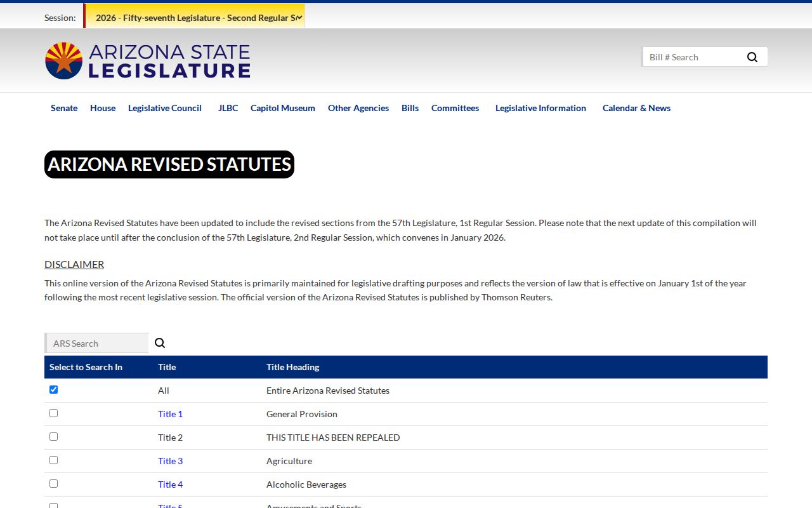This screenshot has width=812, height=508.
Task: Open the Other Agencies menu
Action: [x=358, y=108]
